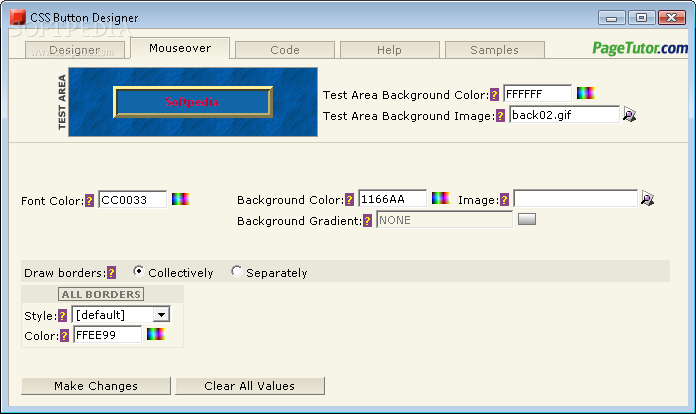Select Collectively border drawing option
696x414 pixels.
pos(138,271)
